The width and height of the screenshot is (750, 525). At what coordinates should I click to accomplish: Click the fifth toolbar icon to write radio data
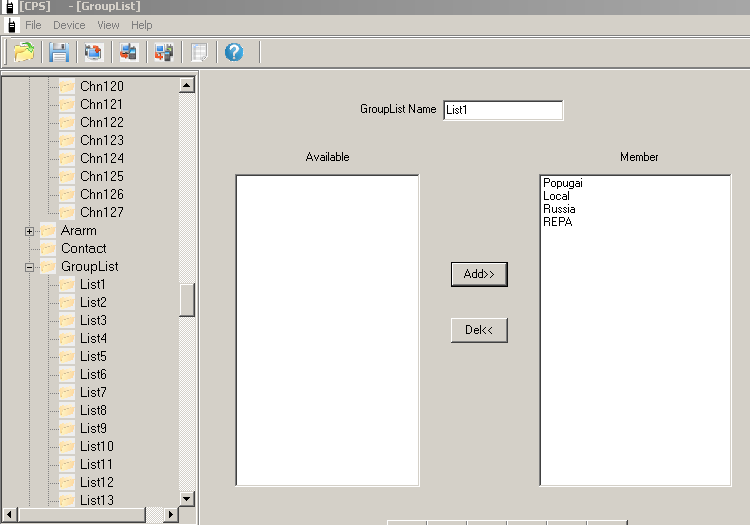click(163, 52)
